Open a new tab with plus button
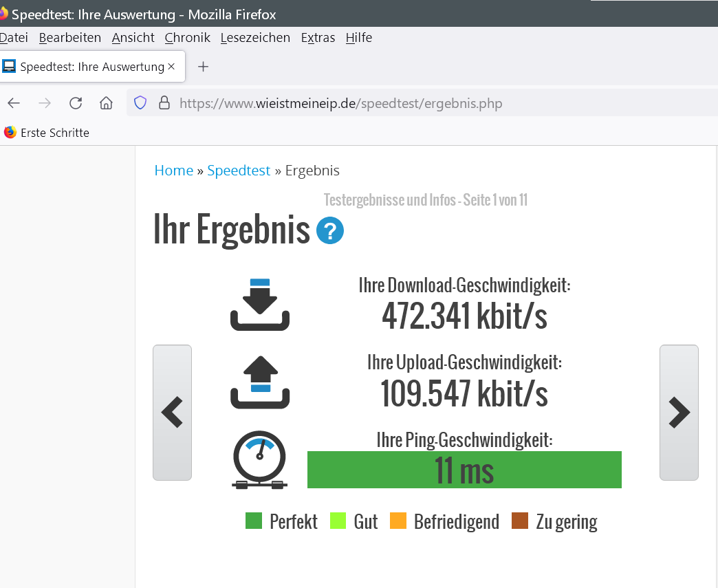718x588 pixels. tap(203, 67)
